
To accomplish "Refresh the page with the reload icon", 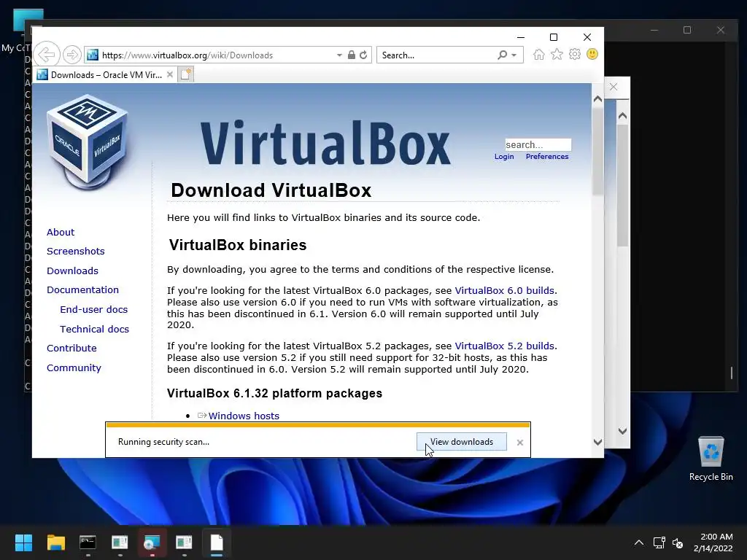I will coord(363,55).
